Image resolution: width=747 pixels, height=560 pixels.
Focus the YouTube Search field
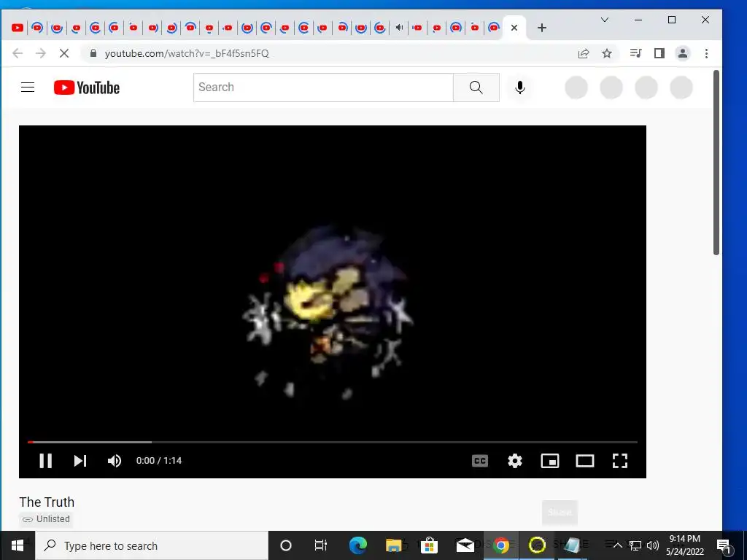(x=323, y=87)
